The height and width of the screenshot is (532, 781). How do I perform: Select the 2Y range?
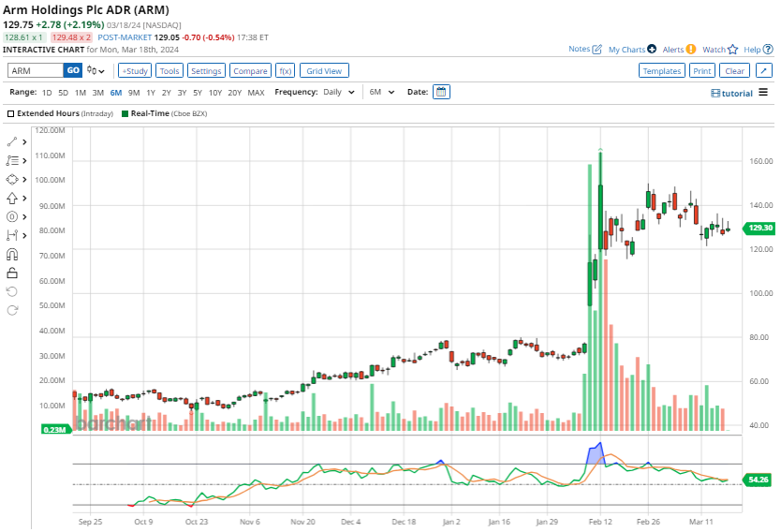[167, 93]
